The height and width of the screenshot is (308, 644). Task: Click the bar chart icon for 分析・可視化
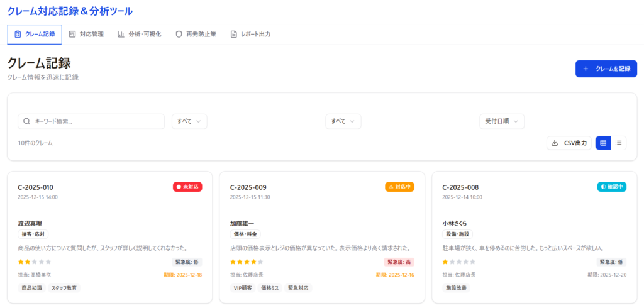pos(121,35)
